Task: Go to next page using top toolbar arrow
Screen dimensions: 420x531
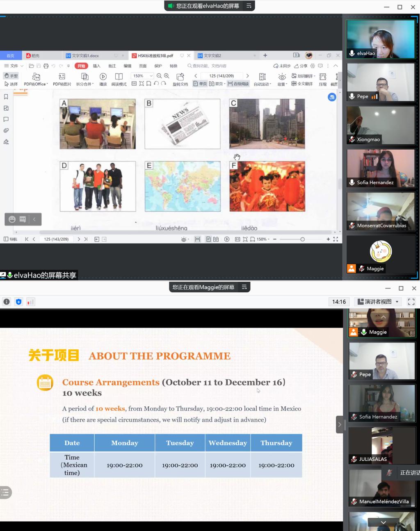Action: pyautogui.click(x=247, y=76)
